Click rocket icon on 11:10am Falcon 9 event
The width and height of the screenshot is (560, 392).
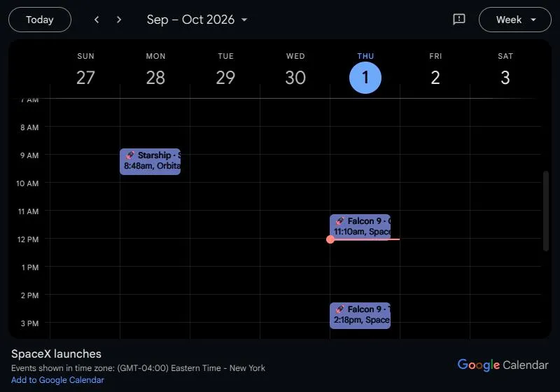339,221
